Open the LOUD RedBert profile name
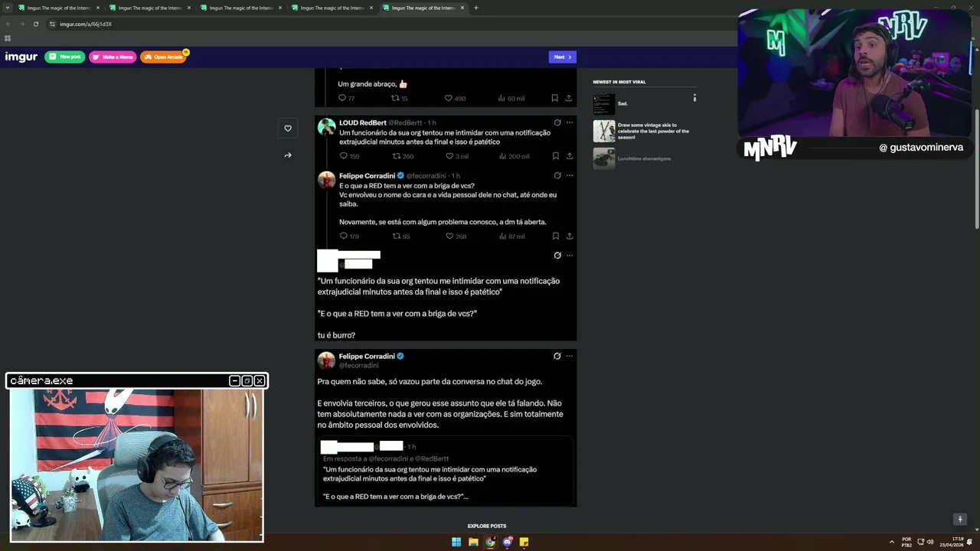The image size is (980, 551). 363,122
